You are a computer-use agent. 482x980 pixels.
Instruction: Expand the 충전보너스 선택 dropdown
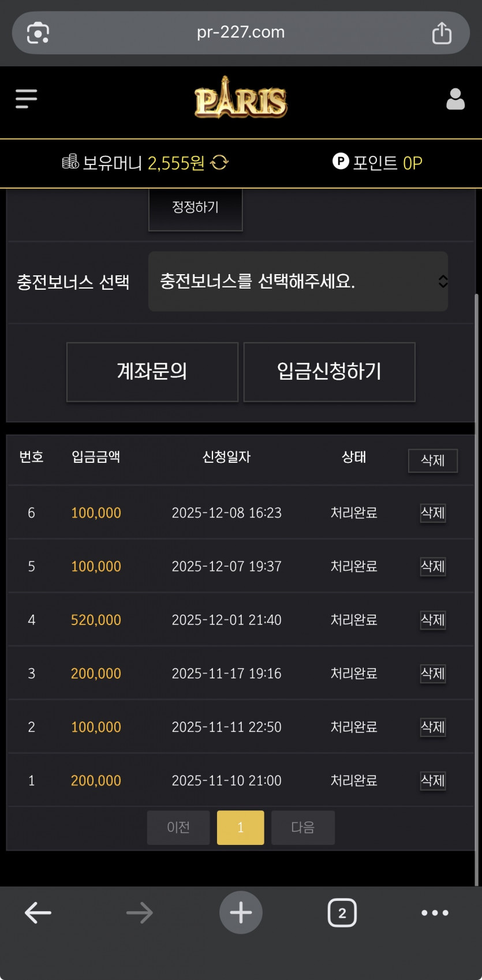pyautogui.click(x=298, y=282)
